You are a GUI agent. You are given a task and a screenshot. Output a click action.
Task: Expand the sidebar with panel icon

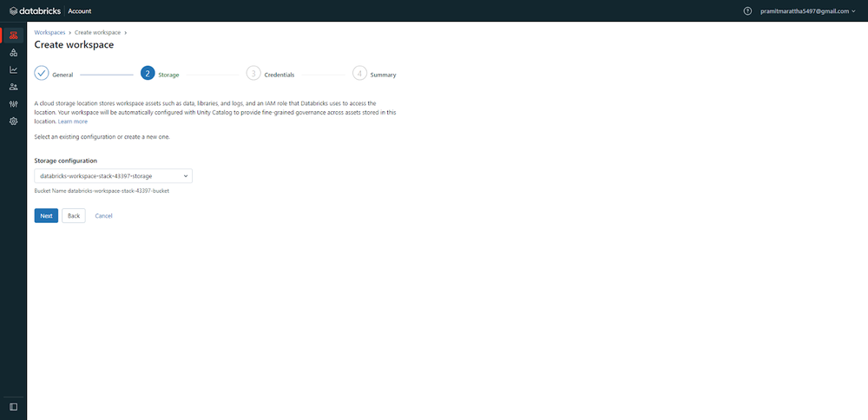click(13, 406)
